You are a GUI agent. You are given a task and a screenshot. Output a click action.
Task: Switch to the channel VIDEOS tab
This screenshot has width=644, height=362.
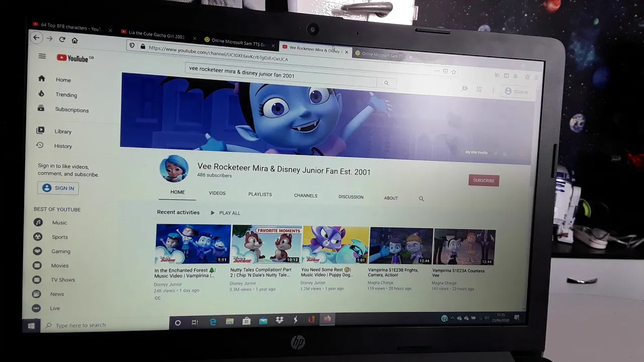[217, 193]
